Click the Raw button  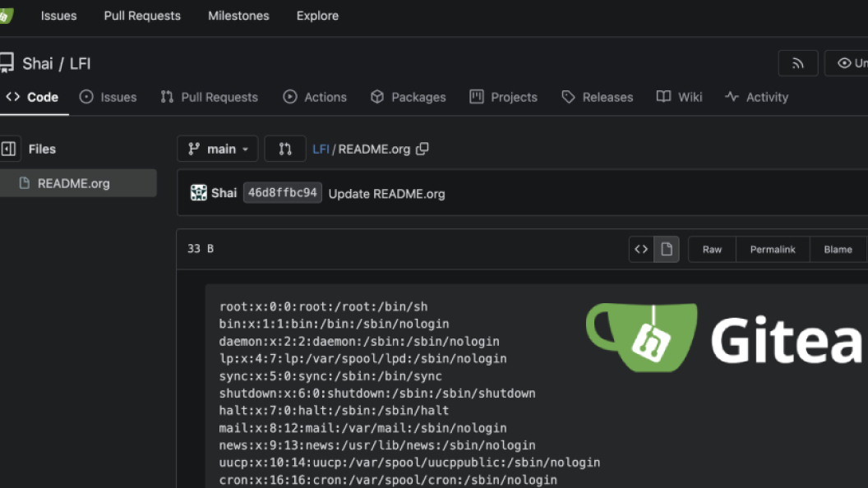click(x=712, y=250)
